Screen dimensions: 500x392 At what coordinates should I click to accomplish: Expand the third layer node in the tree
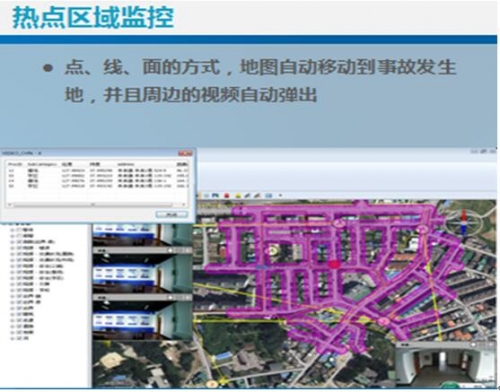12,242
